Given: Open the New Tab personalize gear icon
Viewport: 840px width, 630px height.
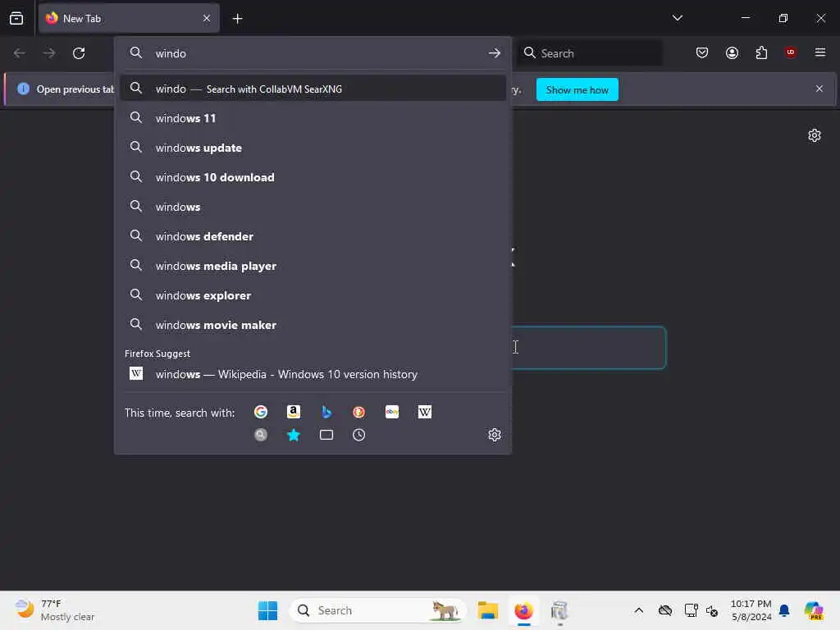Looking at the screenshot, I should click(815, 135).
